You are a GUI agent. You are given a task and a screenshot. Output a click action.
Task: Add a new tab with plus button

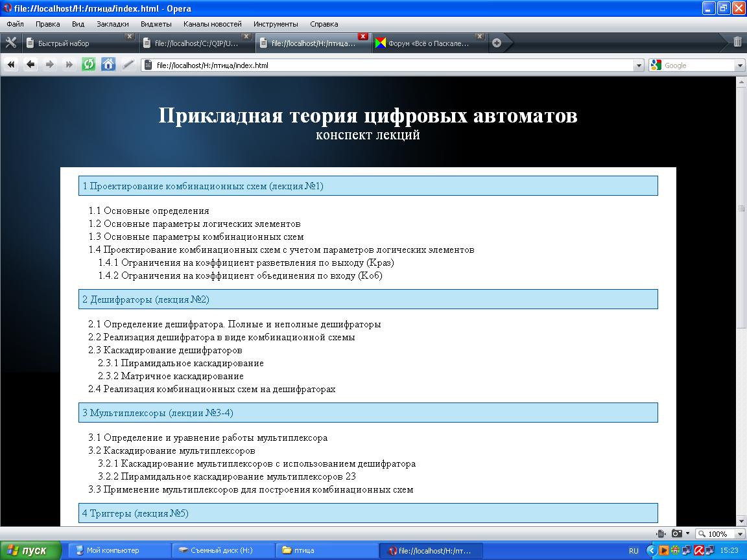497,43
